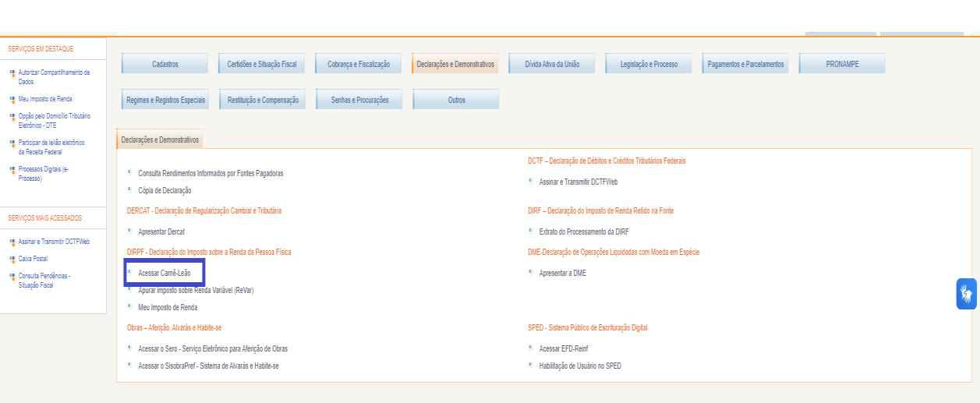This screenshot has height=403, width=980.
Task: Click SPED - Sistema Público heading
Action: [x=588, y=327]
